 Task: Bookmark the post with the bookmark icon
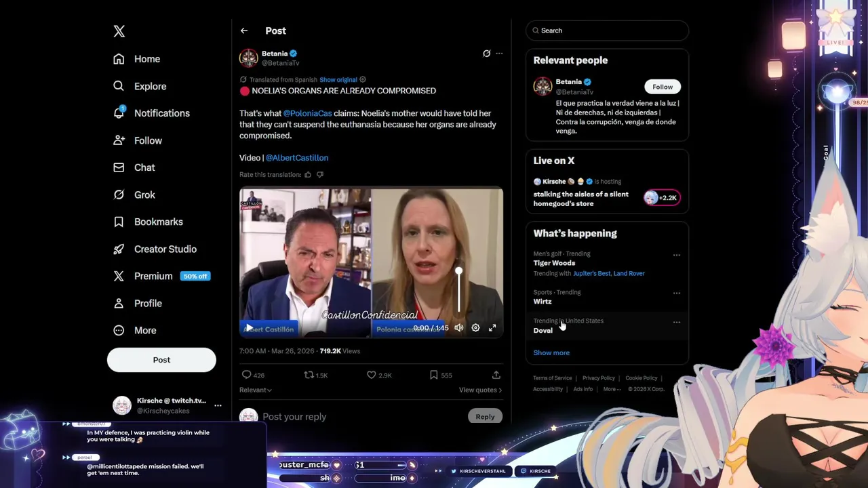pyautogui.click(x=434, y=375)
